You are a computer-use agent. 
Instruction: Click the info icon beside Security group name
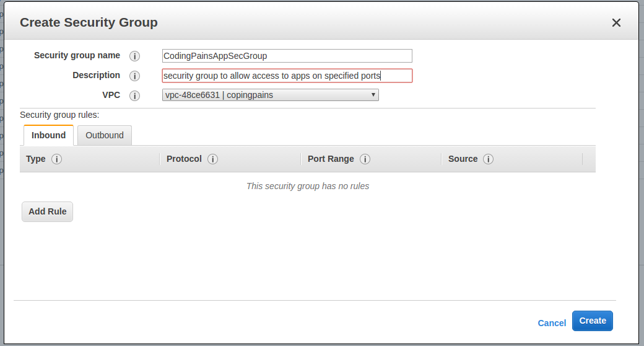[x=135, y=56]
